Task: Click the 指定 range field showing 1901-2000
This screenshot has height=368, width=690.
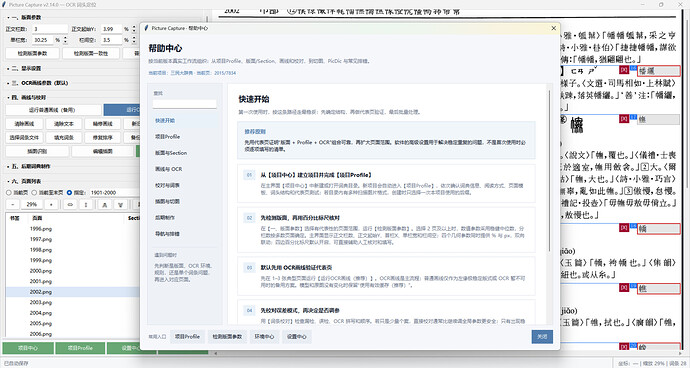Action: click(114, 193)
